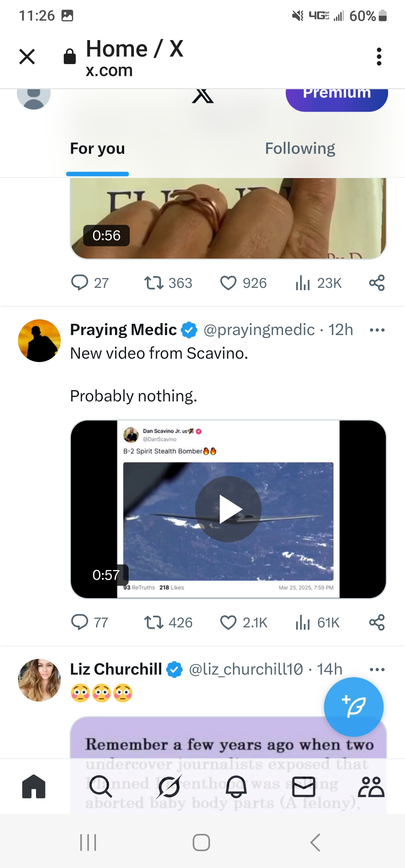Screen dimensions: 405x868
Task: Open the Notifications bell
Action: [236, 786]
